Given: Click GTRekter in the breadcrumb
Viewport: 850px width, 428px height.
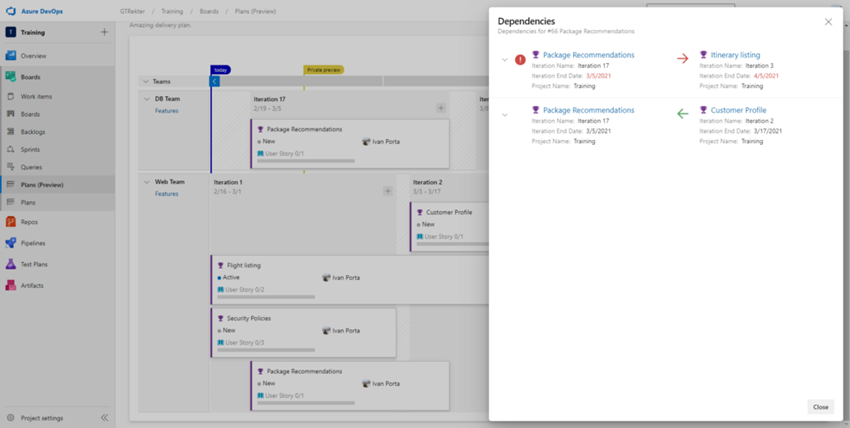Looking at the screenshot, I should tap(132, 11).
